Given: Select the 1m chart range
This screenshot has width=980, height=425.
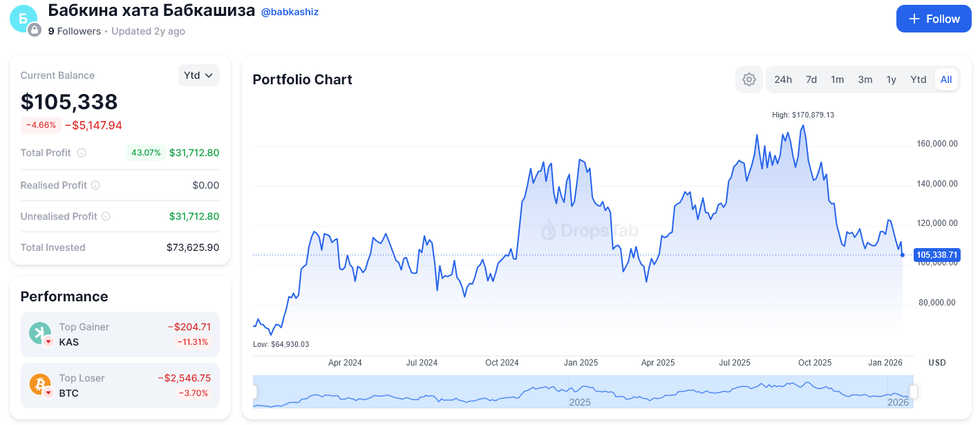Looking at the screenshot, I should click(x=838, y=79).
